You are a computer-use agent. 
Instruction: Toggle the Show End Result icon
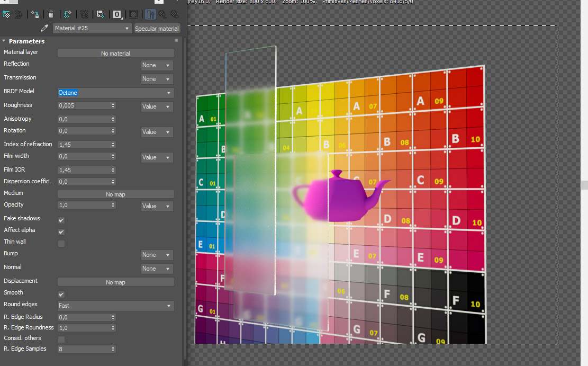click(x=150, y=14)
